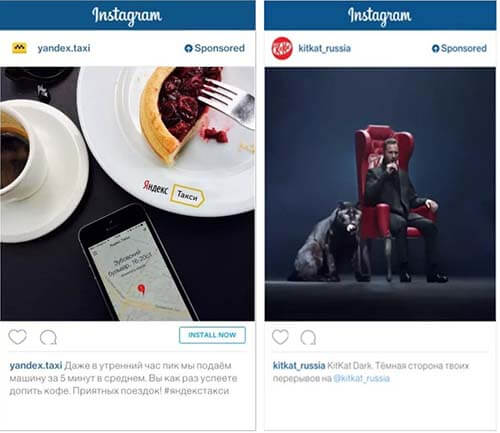Open the KitKat Dark red armchair photo
500x433 pixels.
(x=380, y=194)
